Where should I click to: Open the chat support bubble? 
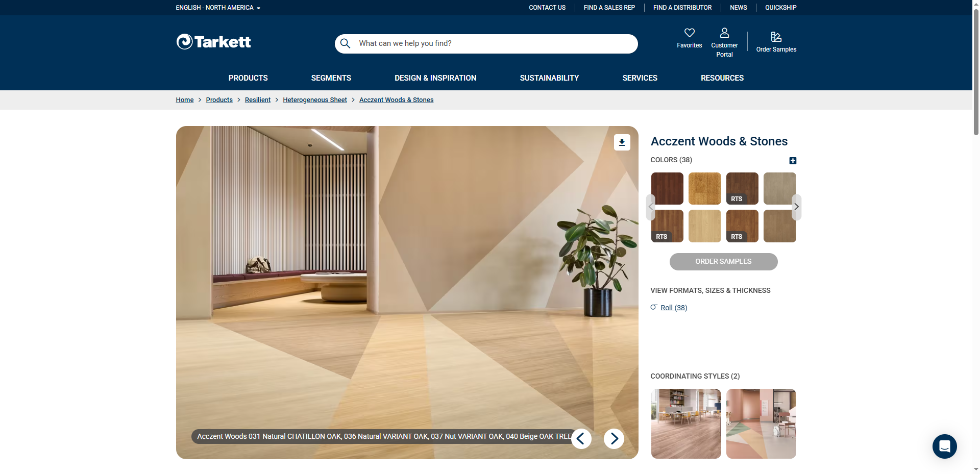point(944,446)
